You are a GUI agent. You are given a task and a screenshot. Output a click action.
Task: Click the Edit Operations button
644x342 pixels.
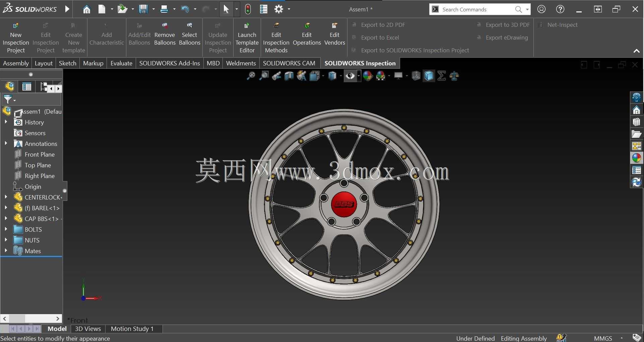[x=307, y=34]
